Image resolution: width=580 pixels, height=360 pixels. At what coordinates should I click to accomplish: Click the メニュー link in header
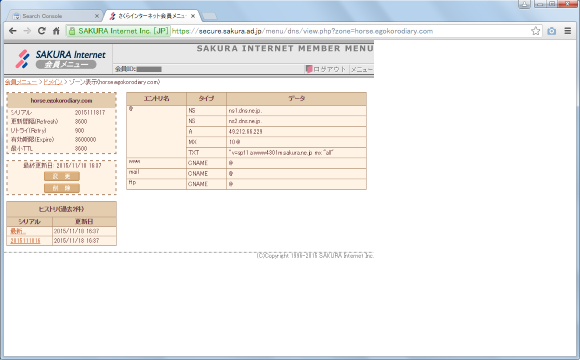[361, 69]
